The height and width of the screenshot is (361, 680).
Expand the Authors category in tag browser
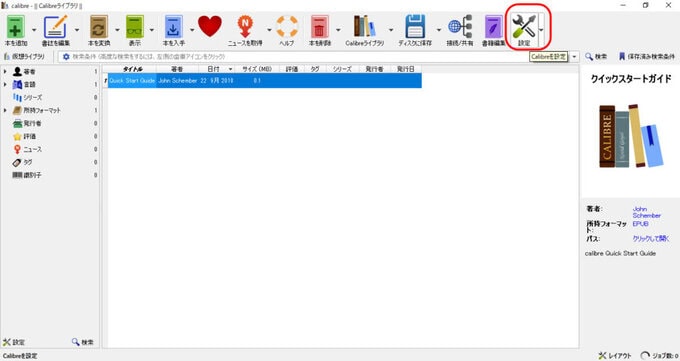[5, 71]
